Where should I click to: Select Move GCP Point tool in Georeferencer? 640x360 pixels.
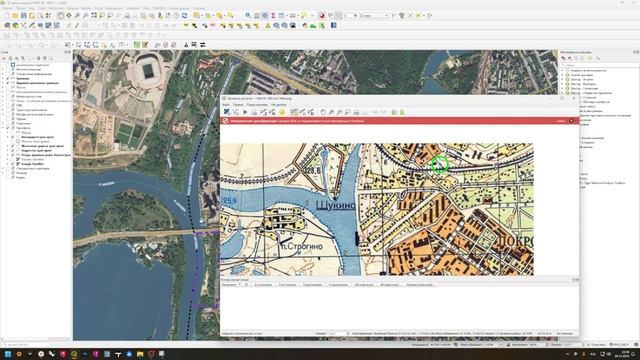point(311,112)
